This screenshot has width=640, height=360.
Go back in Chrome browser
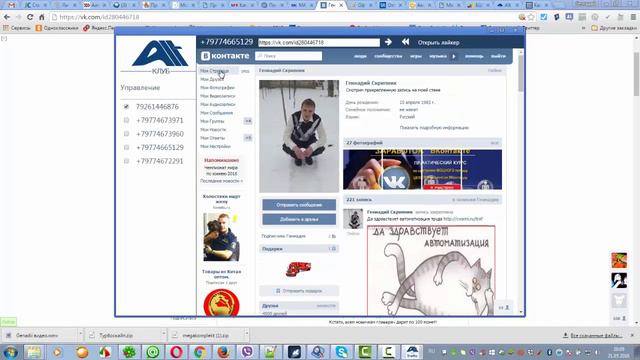(7, 17)
